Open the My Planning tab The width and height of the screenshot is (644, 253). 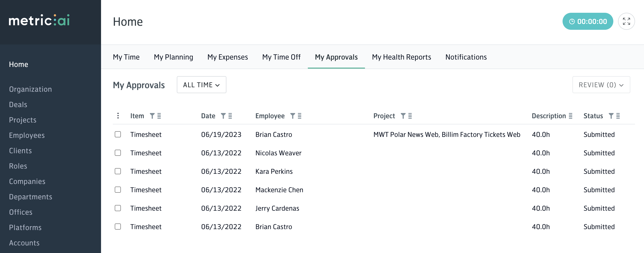[x=174, y=57]
